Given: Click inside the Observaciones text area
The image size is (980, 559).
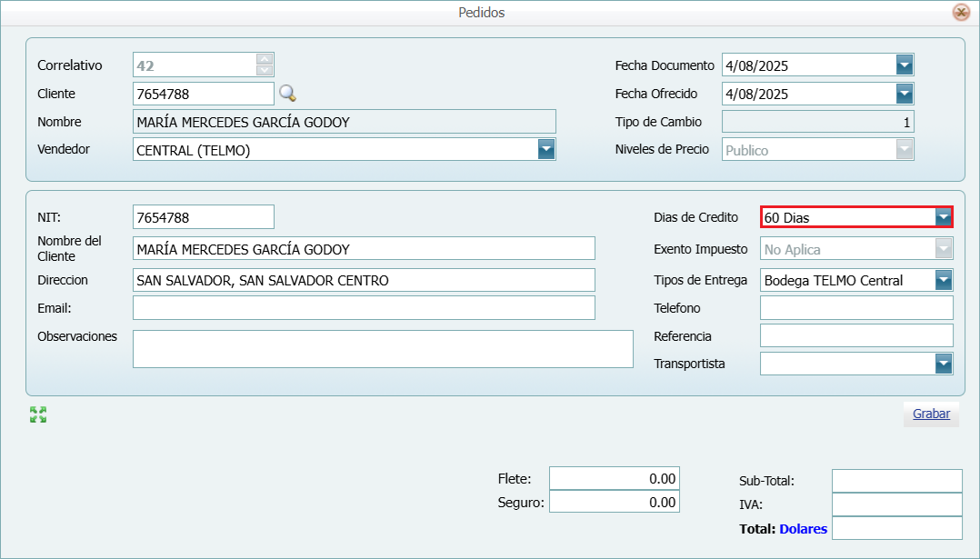Looking at the screenshot, I should tap(382, 349).
